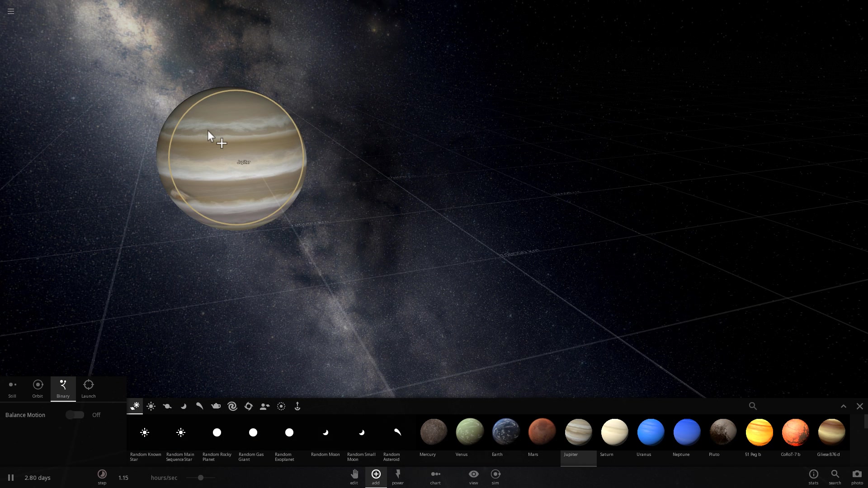Click the Jupiter label on the planet
This screenshot has height=488, width=868.
tap(243, 162)
